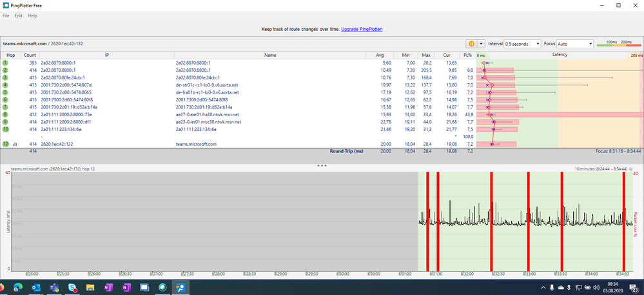
Task: Click the Round Trip (ms) summary label
Action: coord(347,152)
